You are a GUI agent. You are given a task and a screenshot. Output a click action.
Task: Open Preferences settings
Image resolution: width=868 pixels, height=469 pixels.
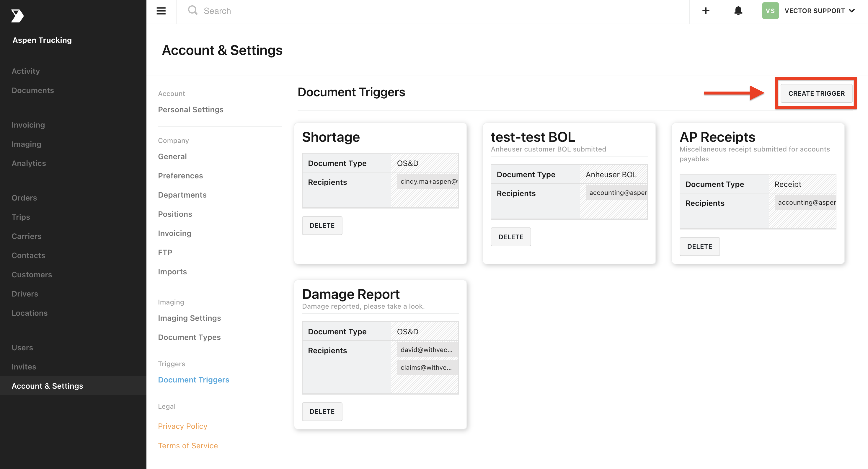point(180,176)
